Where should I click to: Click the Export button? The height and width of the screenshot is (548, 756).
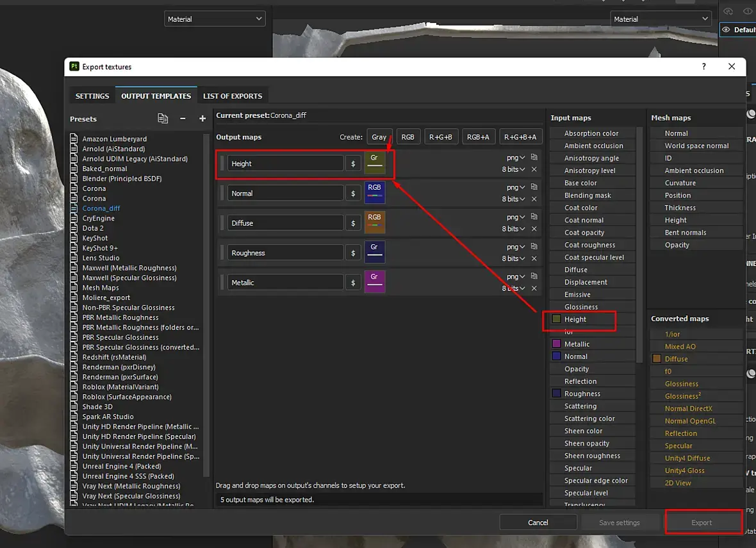[702, 522]
